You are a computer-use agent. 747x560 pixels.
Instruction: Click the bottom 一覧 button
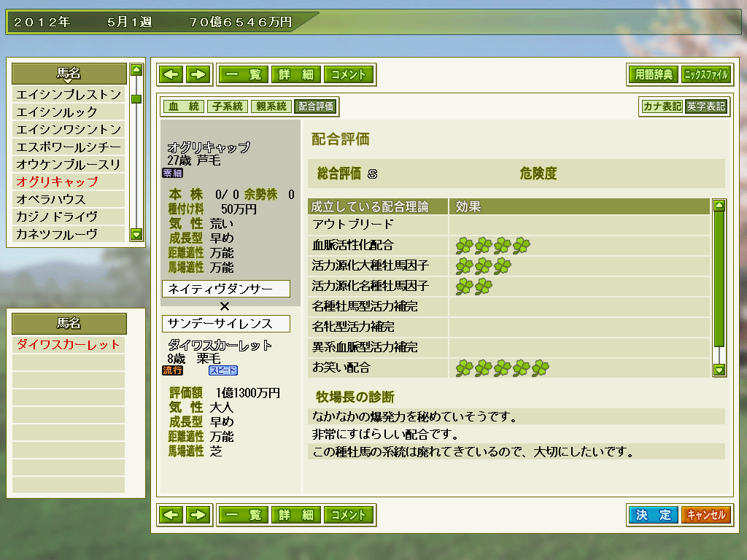tap(244, 515)
